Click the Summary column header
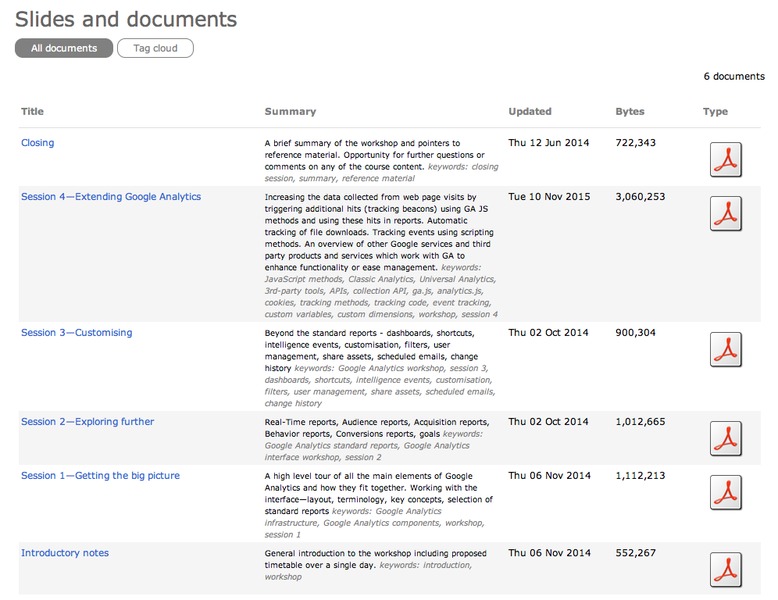Image resolution: width=778 pixels, height=600 pixels. coord(290,112)
